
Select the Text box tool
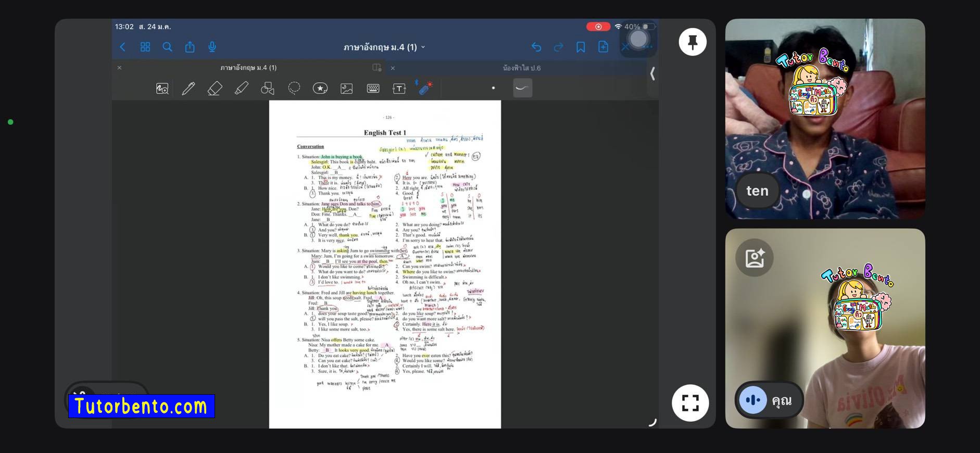(x=399, y=89)
